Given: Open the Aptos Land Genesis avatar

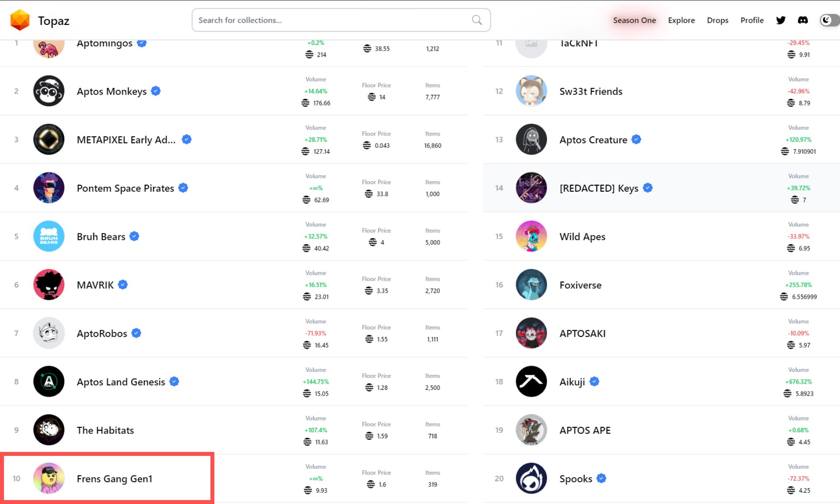Looking at the screenshot, I should click(x=49, y=381).
